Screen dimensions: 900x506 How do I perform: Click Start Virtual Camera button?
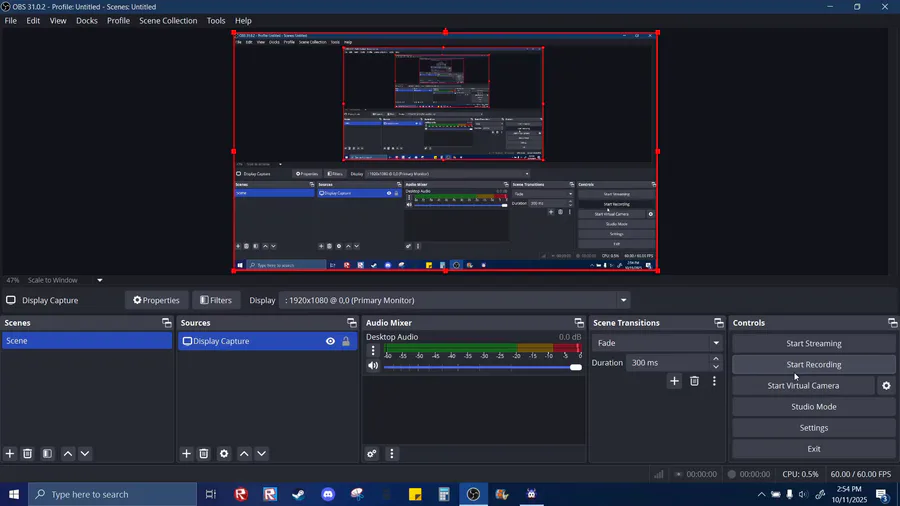(803, 386)
